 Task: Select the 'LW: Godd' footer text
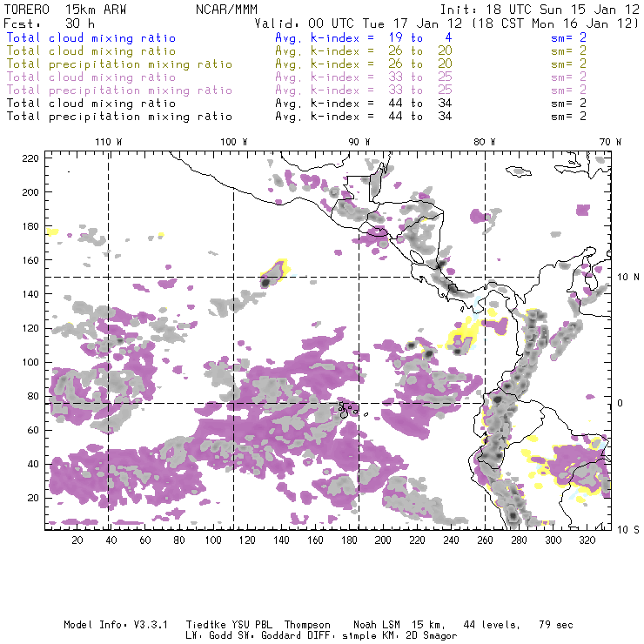[x=209, y=635]
